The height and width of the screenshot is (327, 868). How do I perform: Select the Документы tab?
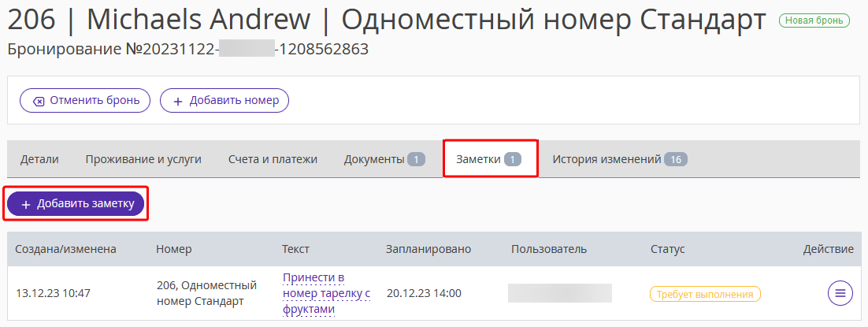click(x=384, y=160)
